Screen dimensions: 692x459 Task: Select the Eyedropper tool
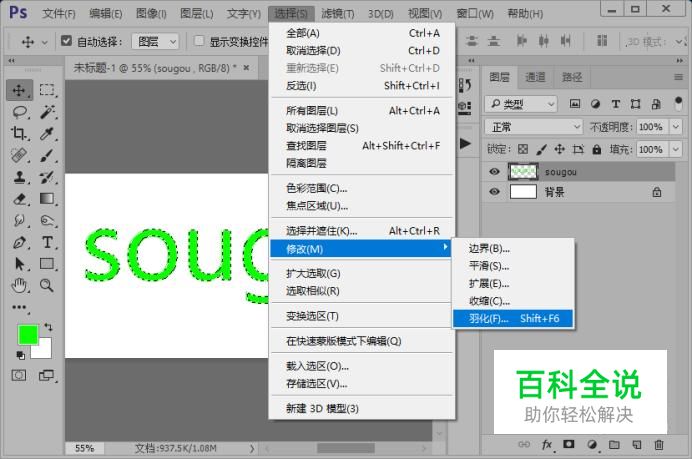click(x=47, y=133)
